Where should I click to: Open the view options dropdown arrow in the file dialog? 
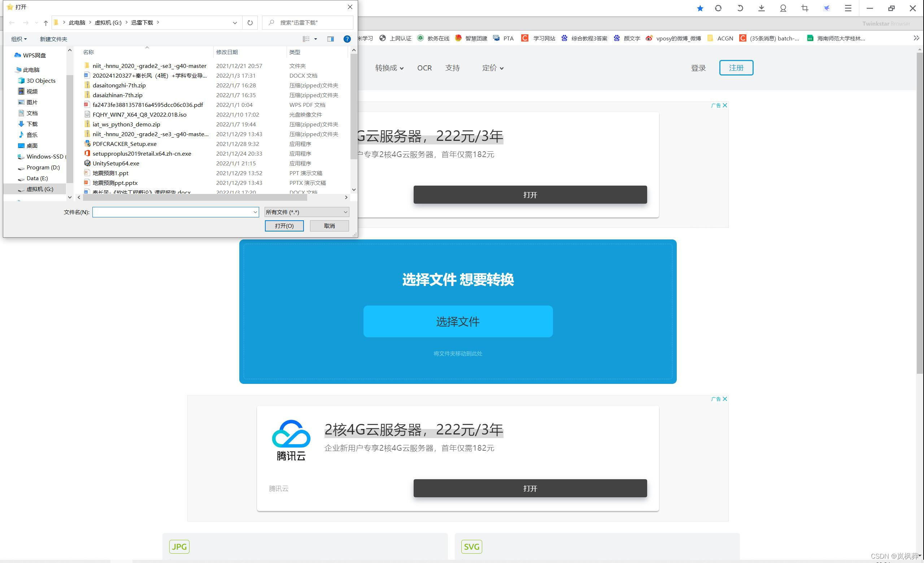(x=315, y=39)
